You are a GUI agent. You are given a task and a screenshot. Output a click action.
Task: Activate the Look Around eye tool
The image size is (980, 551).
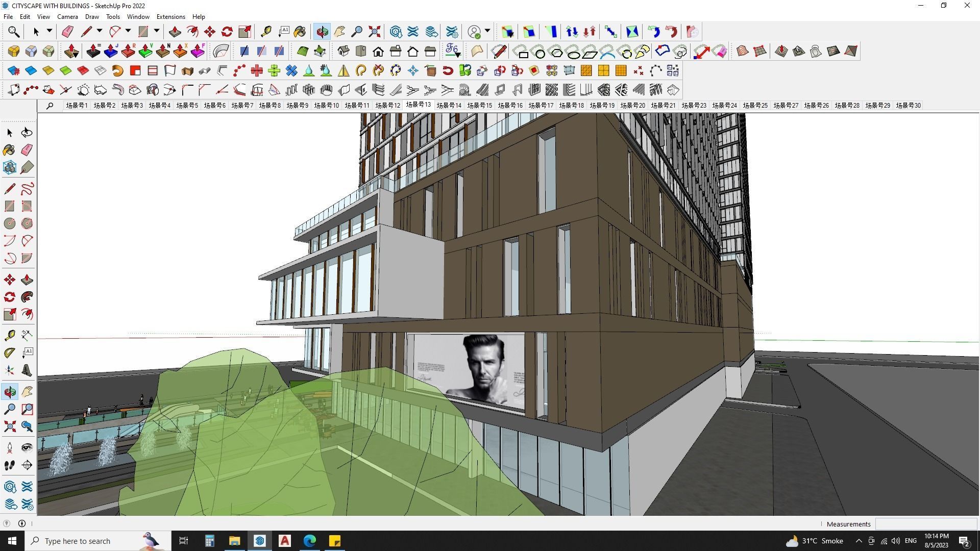point(27,448)
